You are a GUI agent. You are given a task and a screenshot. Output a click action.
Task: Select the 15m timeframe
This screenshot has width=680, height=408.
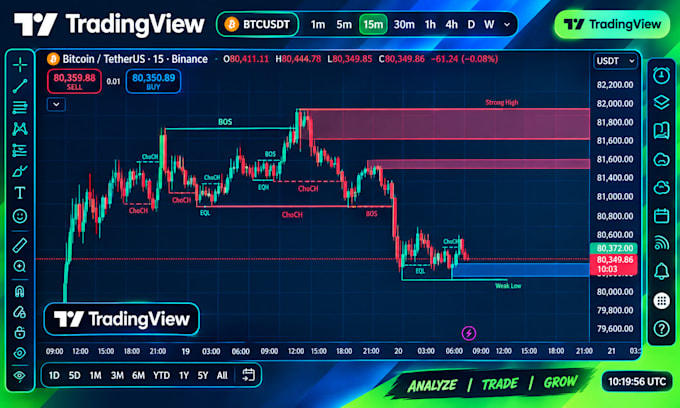pyautogui.click(x=373, y=24)
